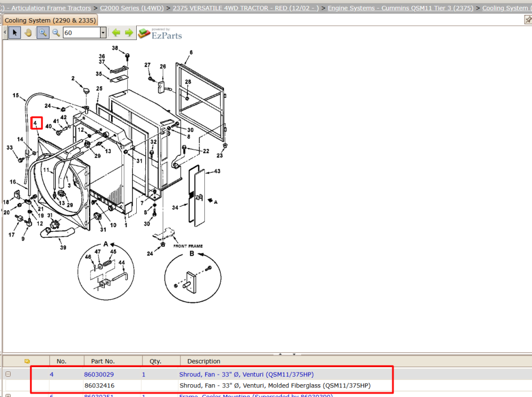Open Cooling System breadcrumb link
The height and width of the screenshot is (397, 532).
click(x=506, y=8)
